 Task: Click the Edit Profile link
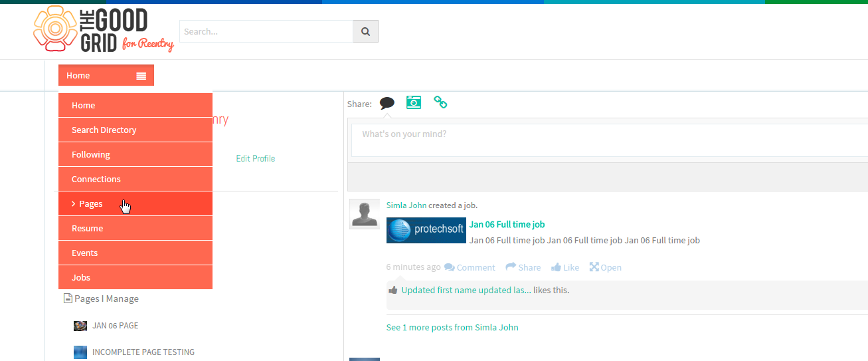coord(256,158)
